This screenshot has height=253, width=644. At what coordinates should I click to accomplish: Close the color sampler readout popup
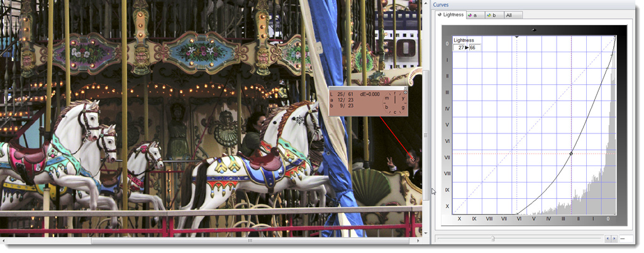click(x=406, y=88)
